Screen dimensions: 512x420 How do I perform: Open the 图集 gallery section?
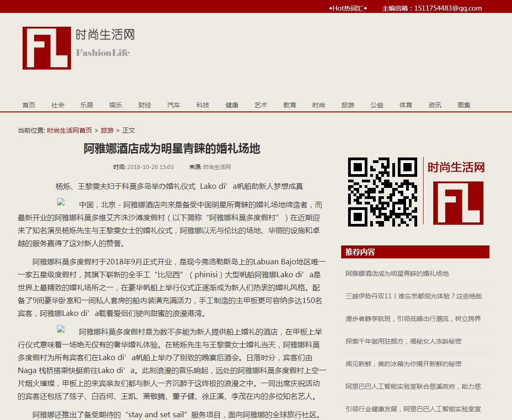pos(464,105)
